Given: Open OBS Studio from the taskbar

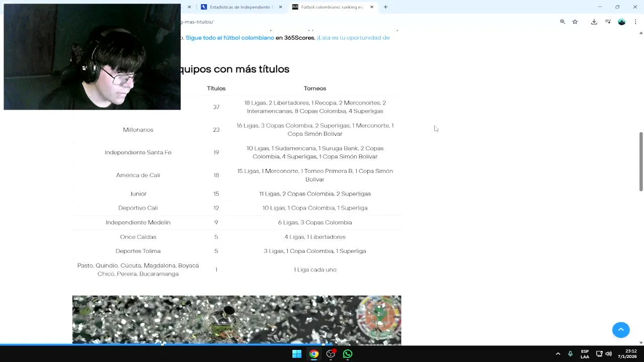Looking at the screenshot, I should coord(331,354).
